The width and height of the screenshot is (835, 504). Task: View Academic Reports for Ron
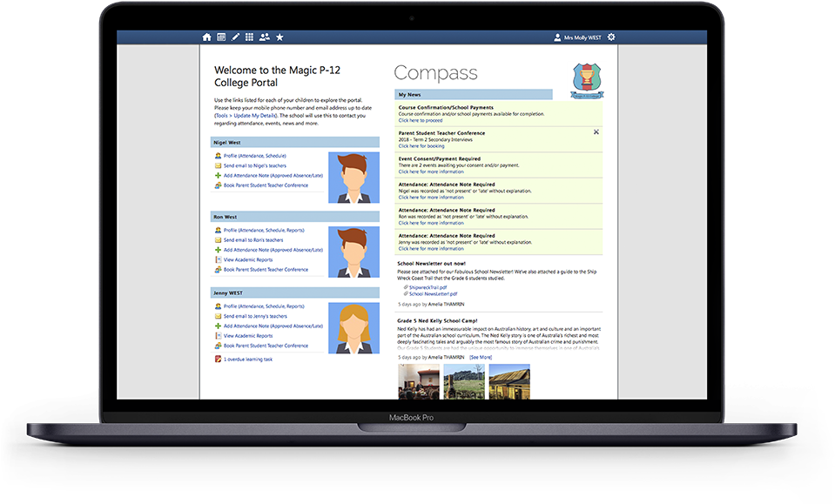247,259
